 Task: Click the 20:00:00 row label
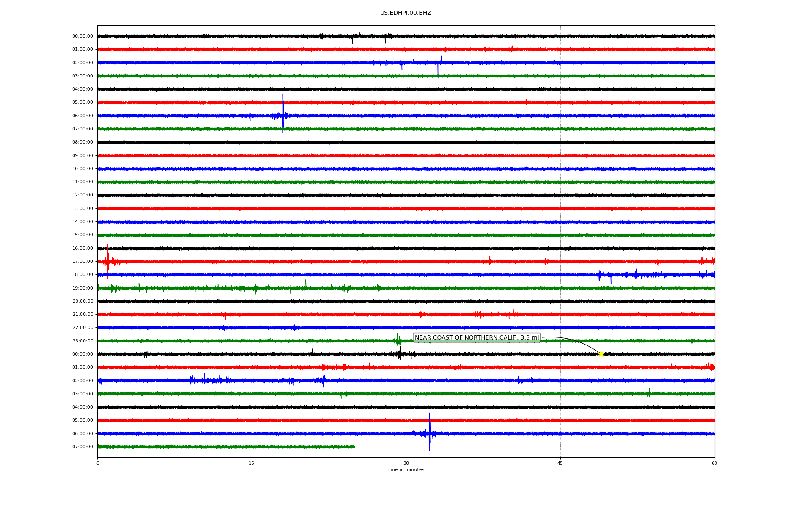click(82, 301)
